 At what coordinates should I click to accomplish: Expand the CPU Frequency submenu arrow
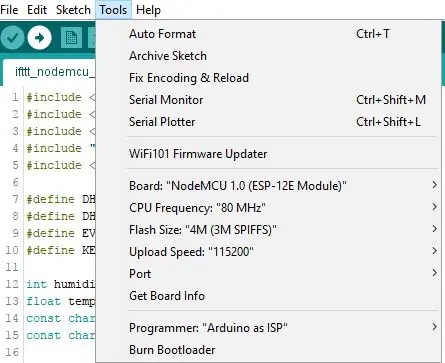434,207
